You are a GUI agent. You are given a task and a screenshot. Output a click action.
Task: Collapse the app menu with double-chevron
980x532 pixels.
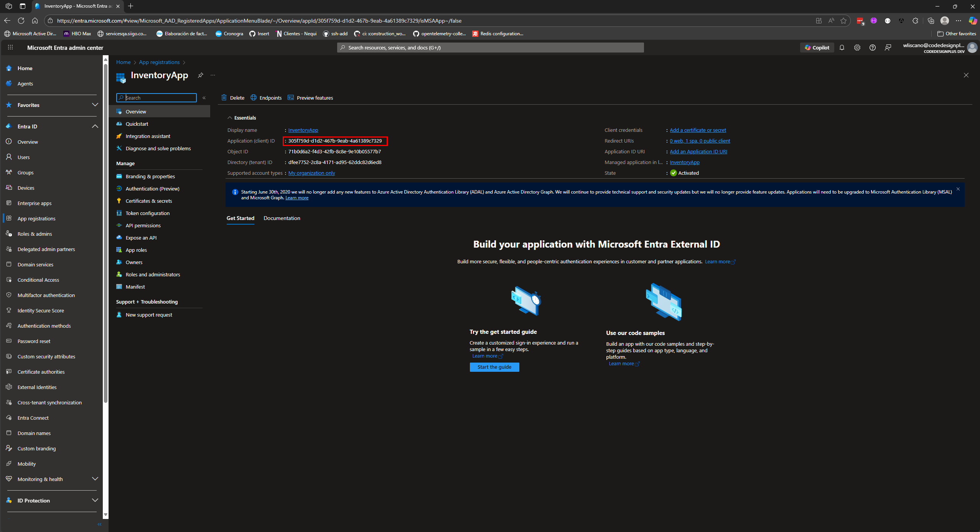pos(204,98)
